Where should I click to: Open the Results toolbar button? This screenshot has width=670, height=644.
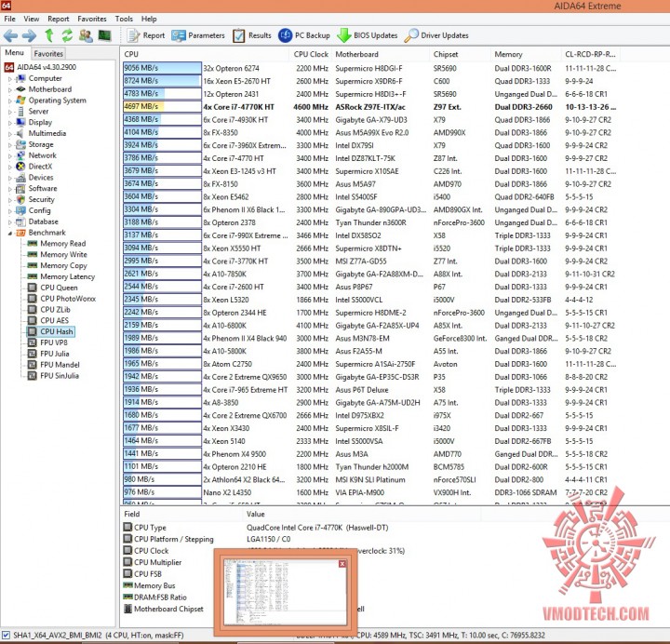252,35
